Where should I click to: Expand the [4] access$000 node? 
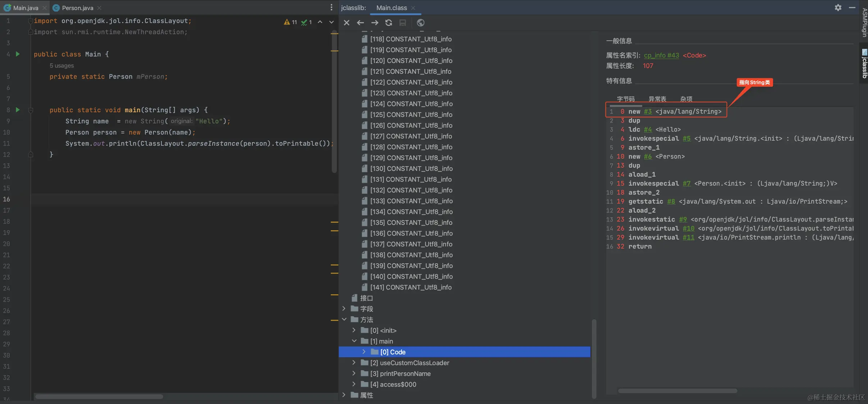[x=354, y=384]
